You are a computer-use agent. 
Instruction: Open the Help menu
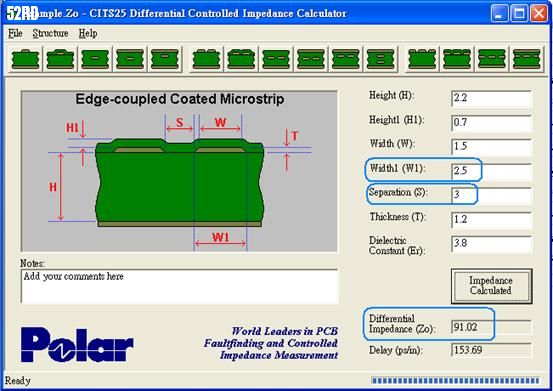[88, 33]
